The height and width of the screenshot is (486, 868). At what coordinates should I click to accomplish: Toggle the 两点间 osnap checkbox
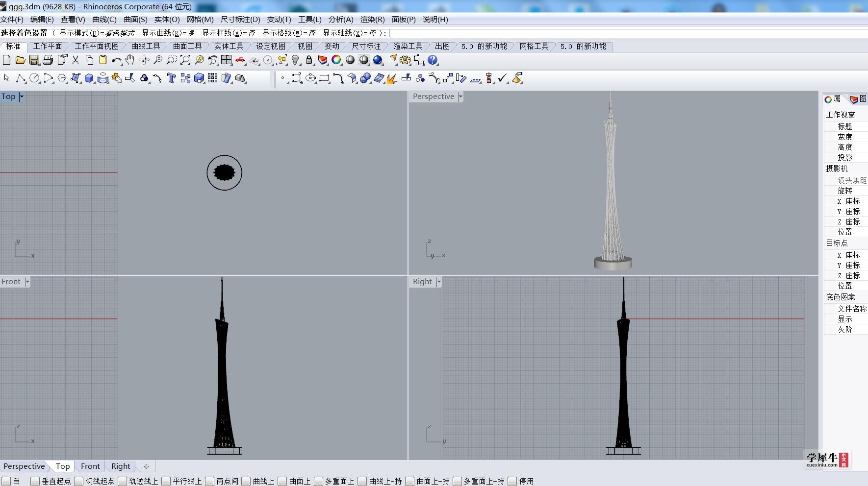pyautogui.click(x=210, y=481)
